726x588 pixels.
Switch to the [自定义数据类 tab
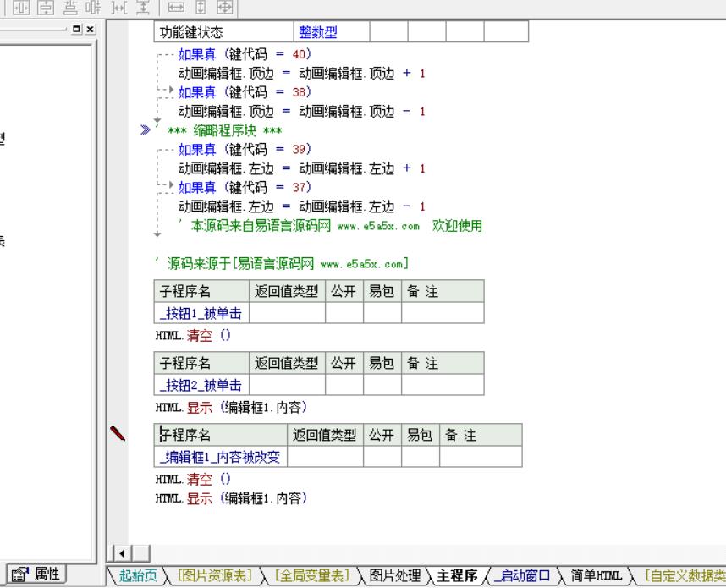tap(685, 575)
